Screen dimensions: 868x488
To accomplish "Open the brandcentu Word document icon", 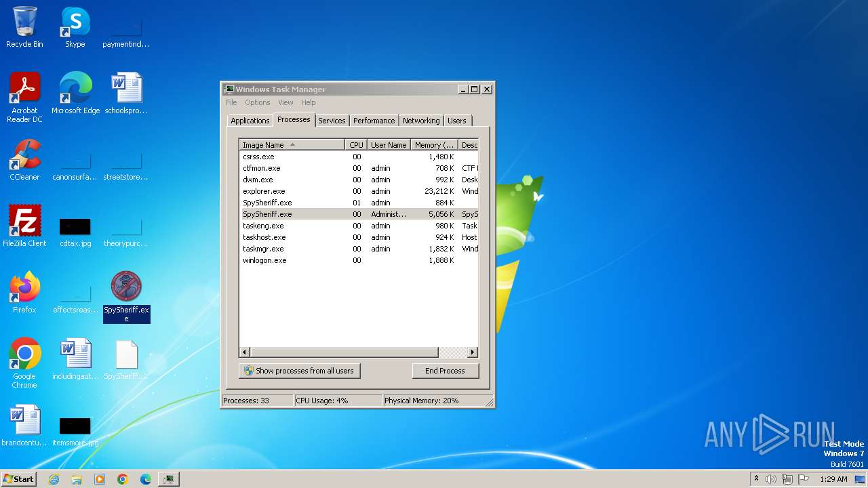I will click(24, 426).
